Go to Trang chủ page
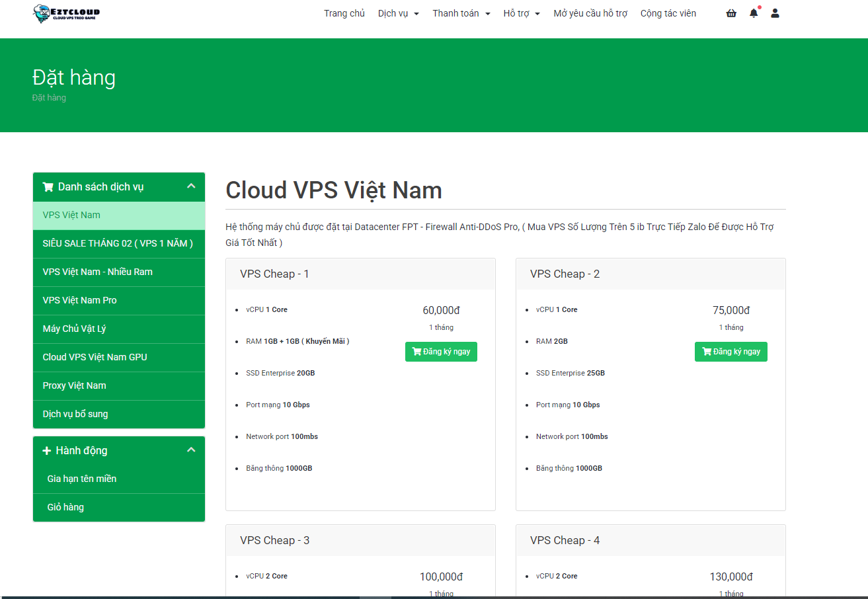 (344, 13)
